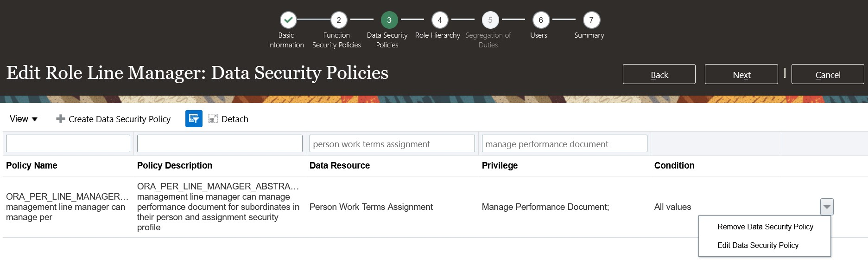Click the Query By Example filter icon
This screenshot has width=868, height=260.
194,119
